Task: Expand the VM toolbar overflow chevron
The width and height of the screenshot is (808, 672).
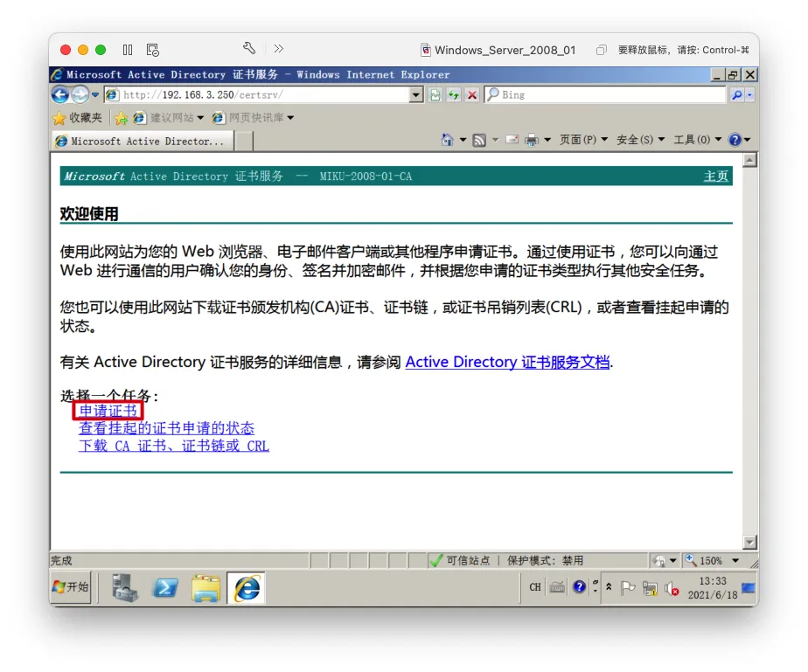Action: 279,48
